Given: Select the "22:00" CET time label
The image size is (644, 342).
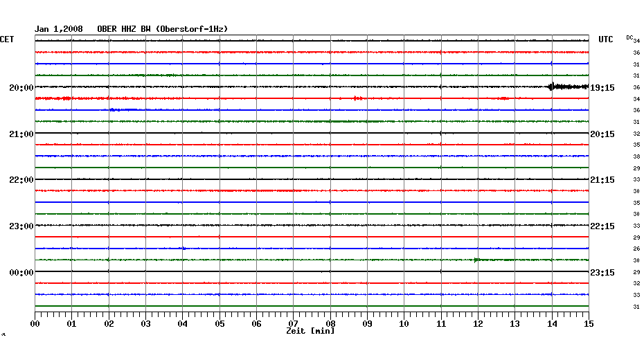Looking at the screenshot, I should click(x=21, y=180).
